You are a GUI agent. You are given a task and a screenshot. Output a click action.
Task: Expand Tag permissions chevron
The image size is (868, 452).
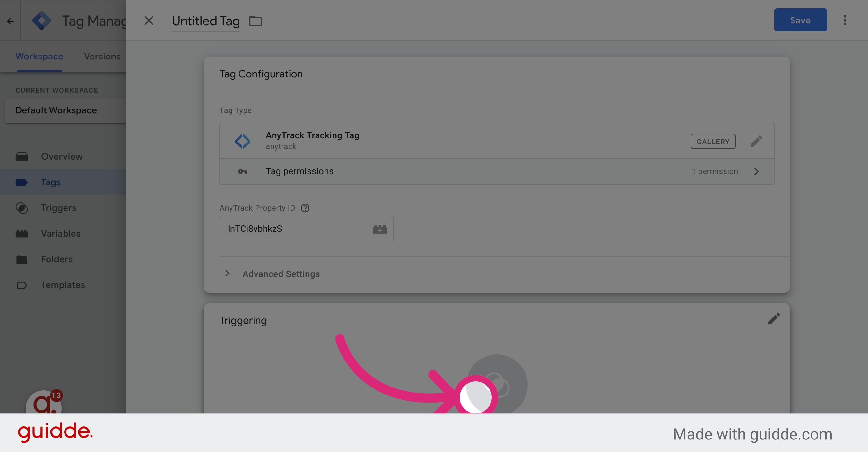[x=757, y=171]
